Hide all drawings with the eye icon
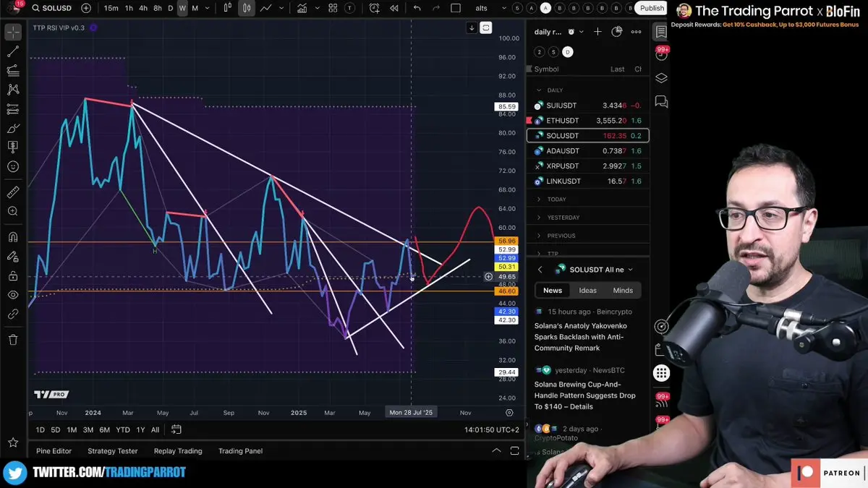The image size is (868, 488). [x=13, y=295]
